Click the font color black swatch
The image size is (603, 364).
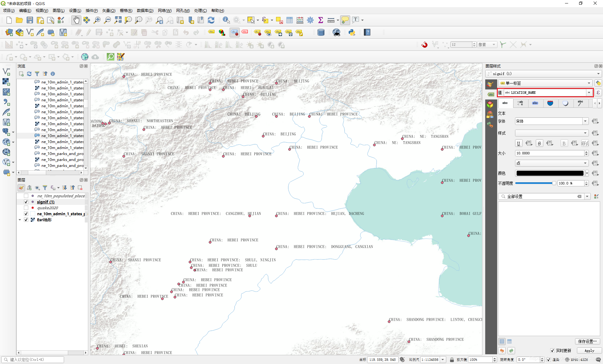(x=549, y=173)
